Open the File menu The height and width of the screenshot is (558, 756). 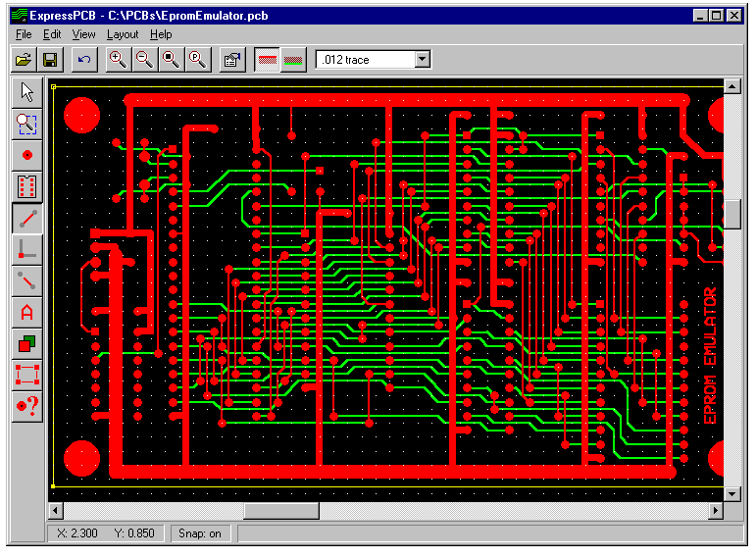click(x=24, y=34)
